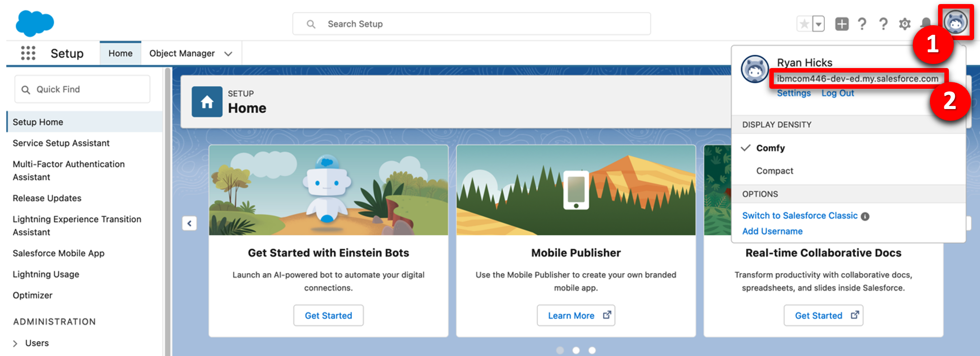Open the first help question mark icon

click(862, 24)
